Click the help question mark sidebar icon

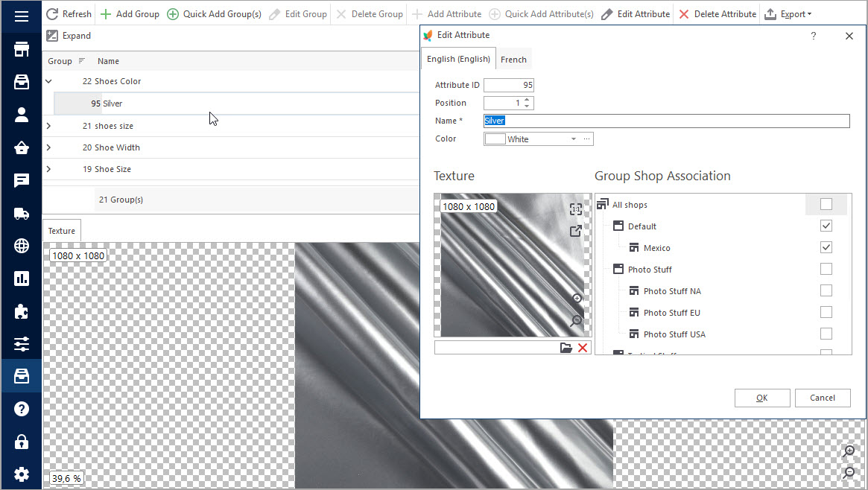tap(21, 409)
